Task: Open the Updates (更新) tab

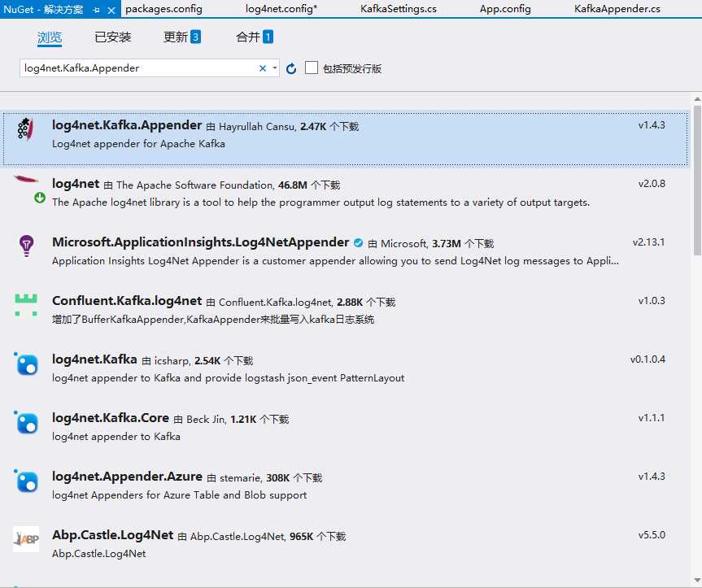Action: [182, 37]
